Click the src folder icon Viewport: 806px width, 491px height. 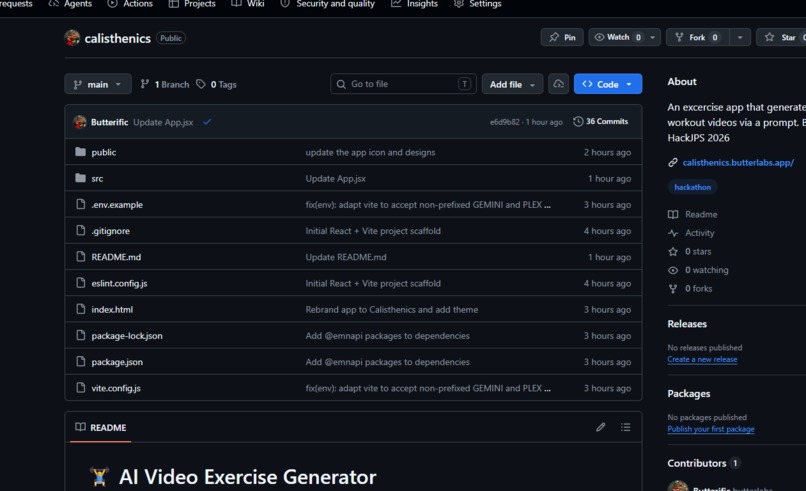pyautogui.click(x=80, y=178)
